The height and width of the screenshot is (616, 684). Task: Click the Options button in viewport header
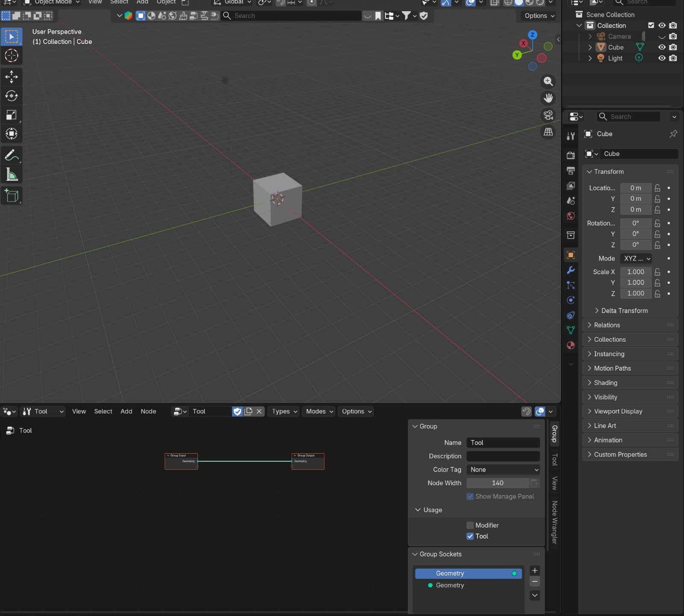pyautogui.click(x=540, y=16)
